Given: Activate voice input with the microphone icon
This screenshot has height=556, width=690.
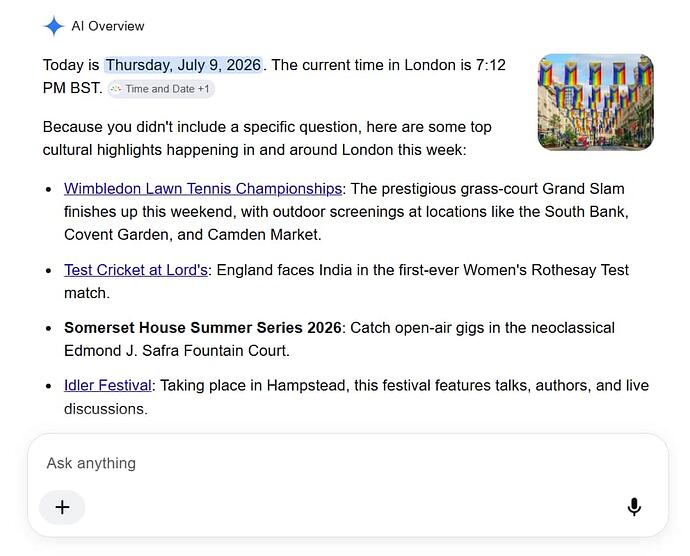Looking at the screenshot, I should click(x=634, y=507).
